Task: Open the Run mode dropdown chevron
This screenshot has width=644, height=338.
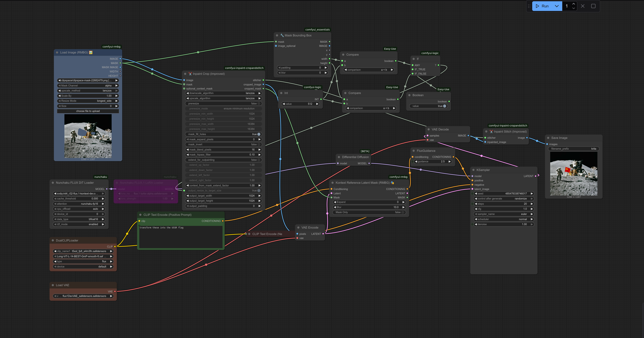Action: click(557, 6)
